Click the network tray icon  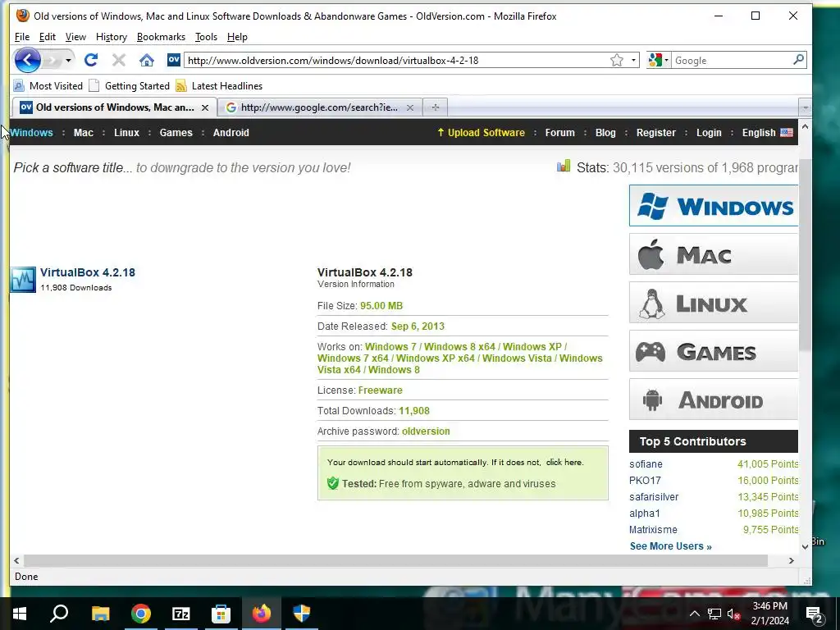coord(714,614)
